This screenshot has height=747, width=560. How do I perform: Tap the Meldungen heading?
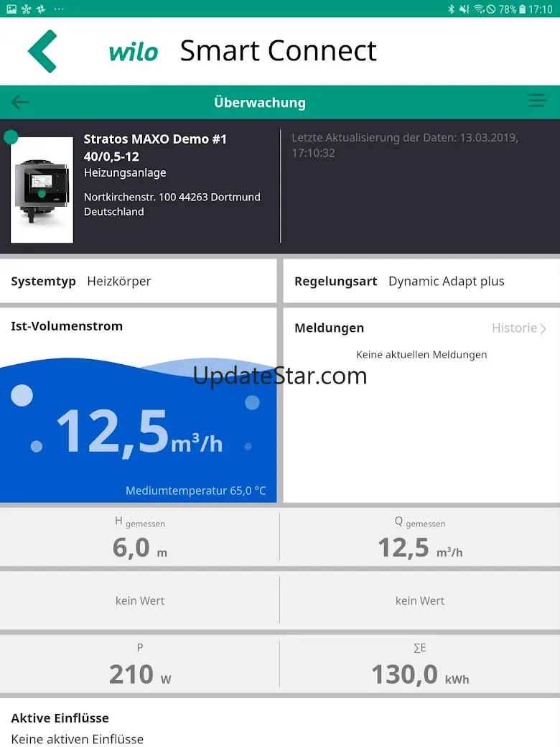click(329, 328)
